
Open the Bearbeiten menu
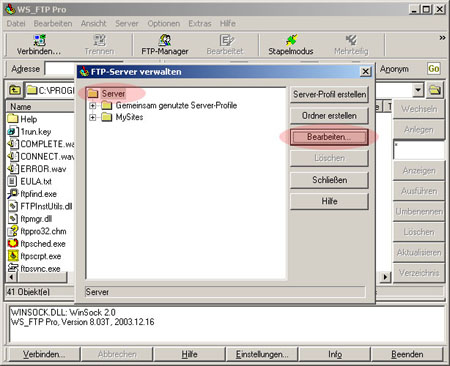click(53, 24)
